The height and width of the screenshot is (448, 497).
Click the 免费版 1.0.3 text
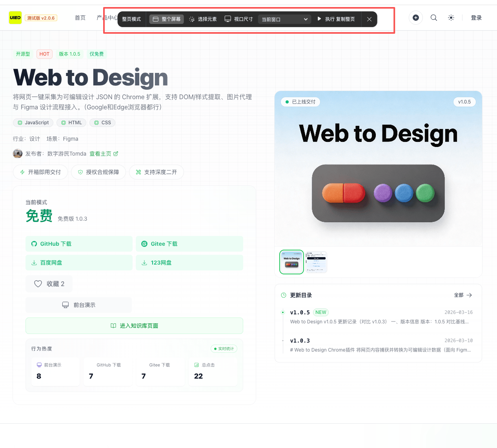tap(72, 219)
